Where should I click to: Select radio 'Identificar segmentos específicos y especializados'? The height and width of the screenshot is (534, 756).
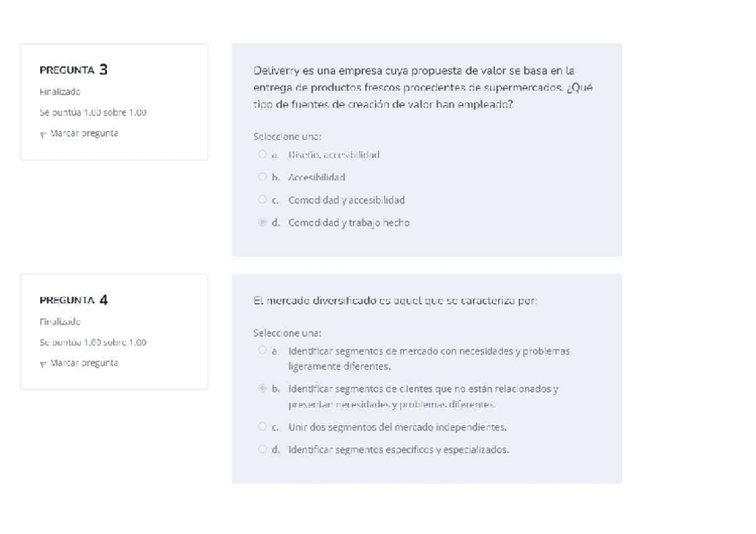(263, 449)
